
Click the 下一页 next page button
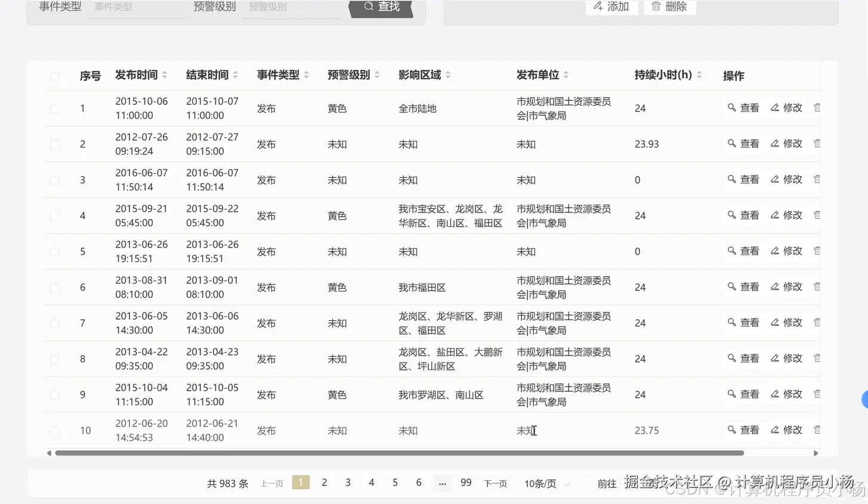point(495,484)
